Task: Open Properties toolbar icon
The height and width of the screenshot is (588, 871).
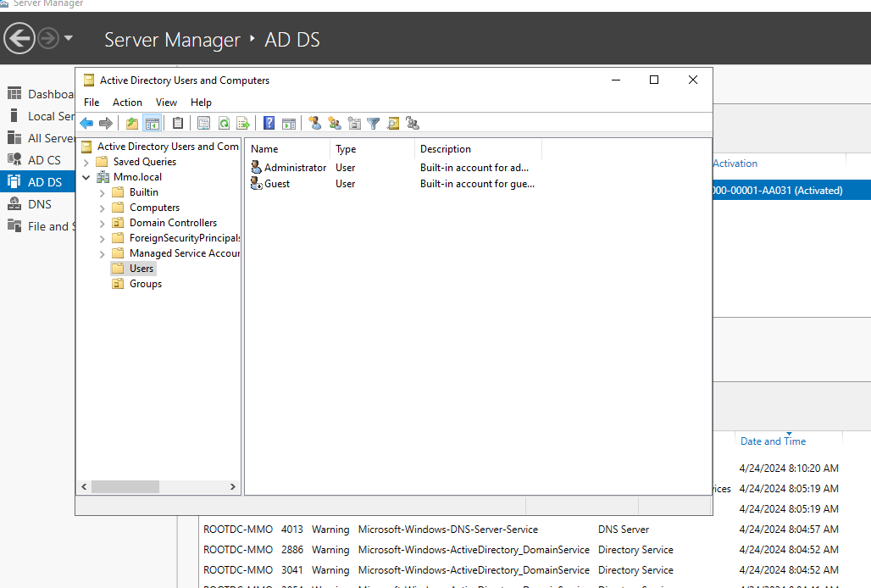Action: [x=204, y=123]
